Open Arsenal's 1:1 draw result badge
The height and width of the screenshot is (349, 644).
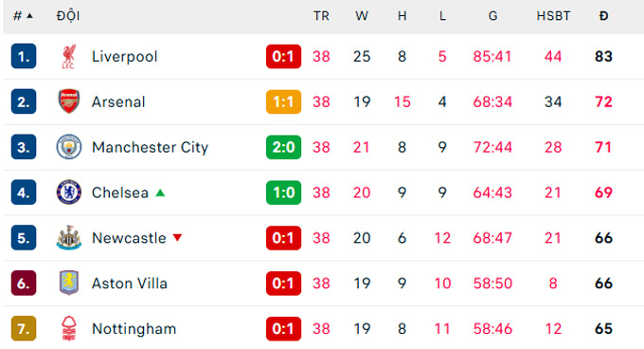tap(283, 101)
